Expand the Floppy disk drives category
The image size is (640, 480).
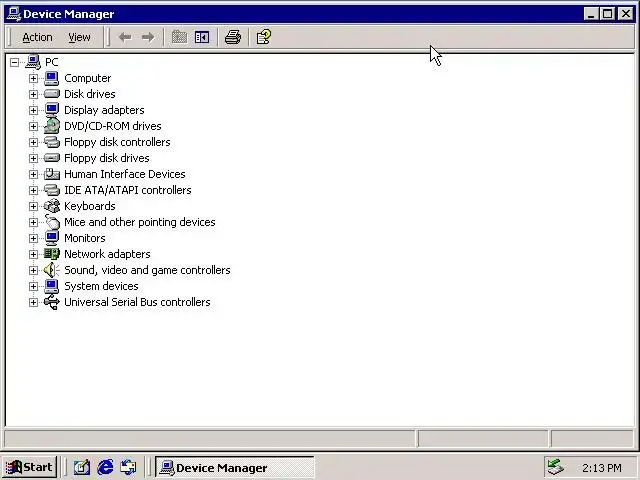point(33,158)
